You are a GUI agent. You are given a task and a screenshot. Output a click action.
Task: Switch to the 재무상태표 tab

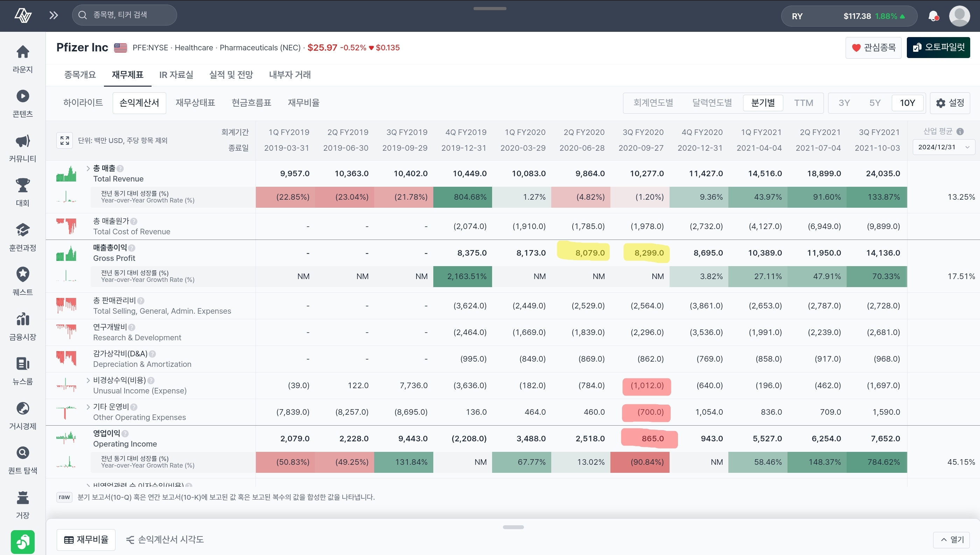coord(195,103)
